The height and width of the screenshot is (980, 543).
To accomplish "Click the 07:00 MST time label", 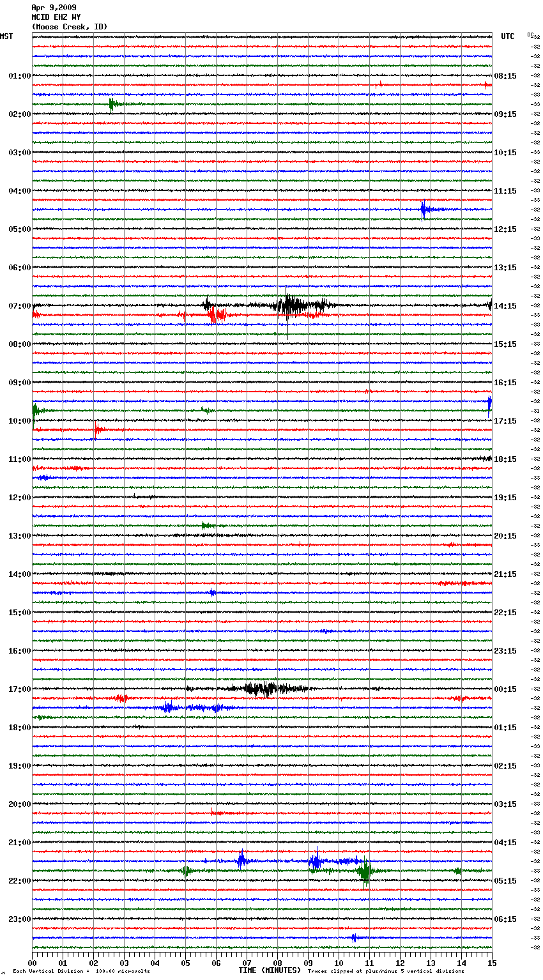I will pyautogui.click(x=20, y=306).
